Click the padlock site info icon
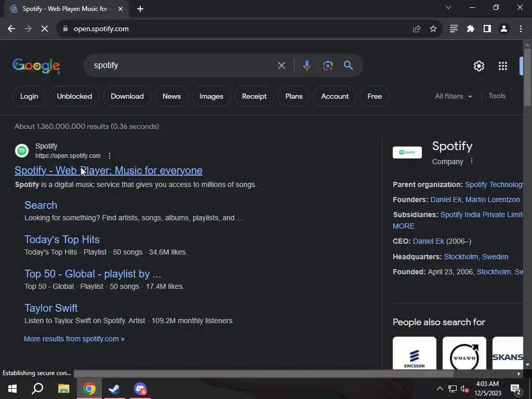Image resolution: width=532 pixels, height=399 pixels. (x=65, y=29)
